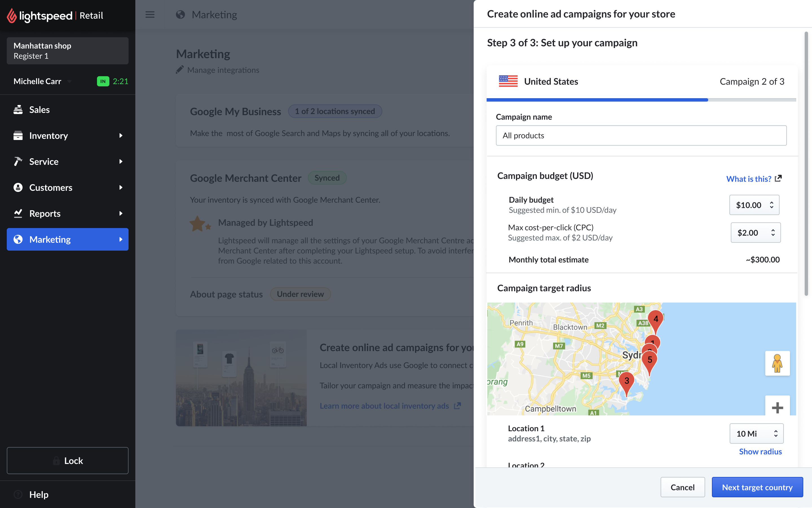The width and height of the screenshot is (812, 508).
Task: Click external link icon after Learn more link
Action: pyautogui.click(x=457, y=406)
